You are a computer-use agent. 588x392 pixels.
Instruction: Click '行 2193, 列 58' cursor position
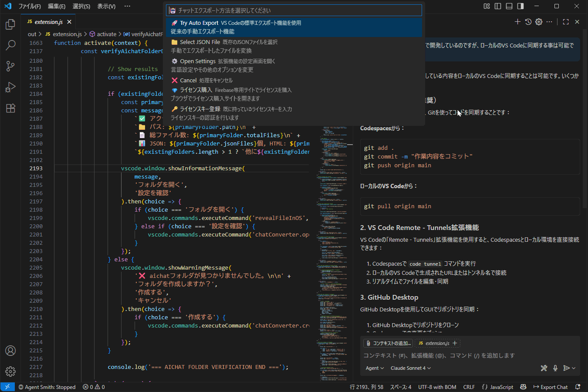pos(366,387)
